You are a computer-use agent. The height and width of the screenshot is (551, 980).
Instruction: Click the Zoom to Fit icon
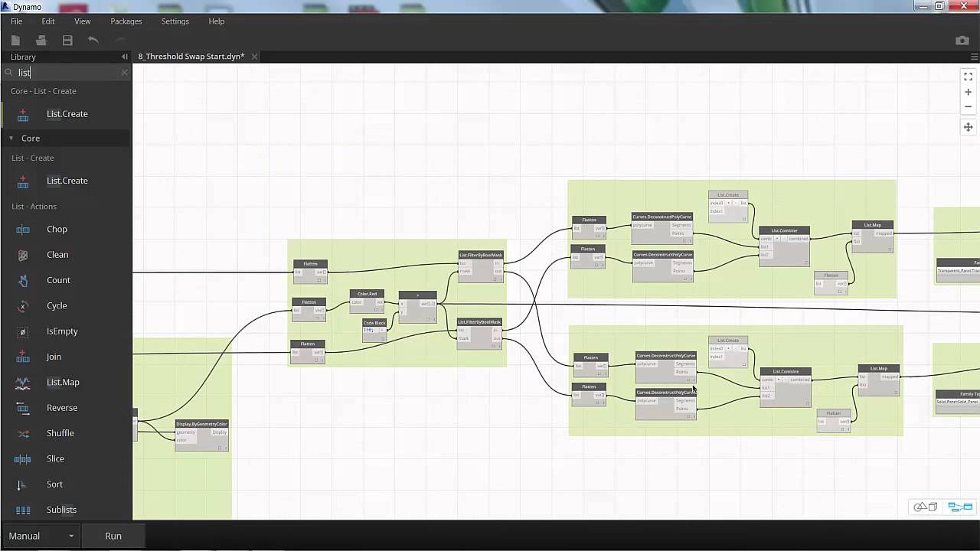pyautogui.click(x=968, y=77)
